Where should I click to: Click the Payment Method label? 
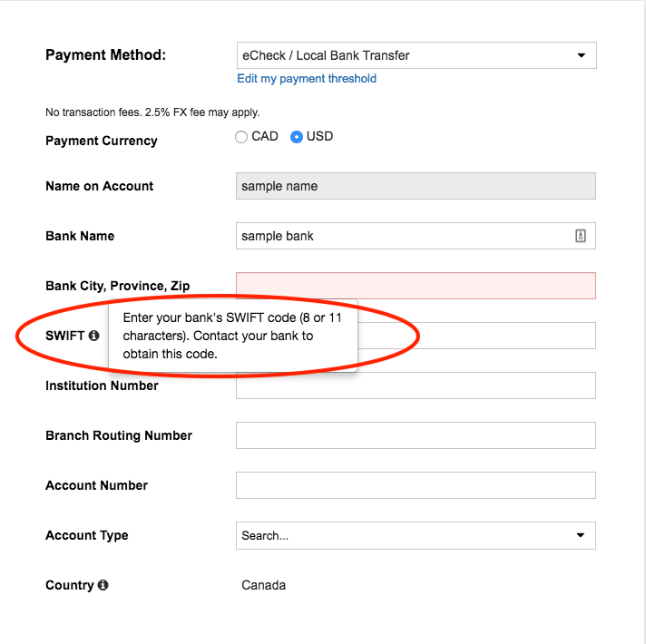(106, 54)
